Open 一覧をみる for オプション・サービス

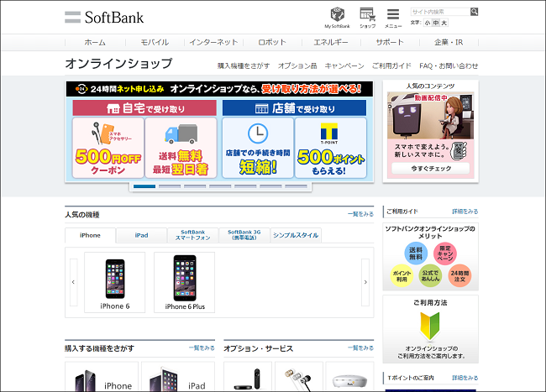point(360,348)
